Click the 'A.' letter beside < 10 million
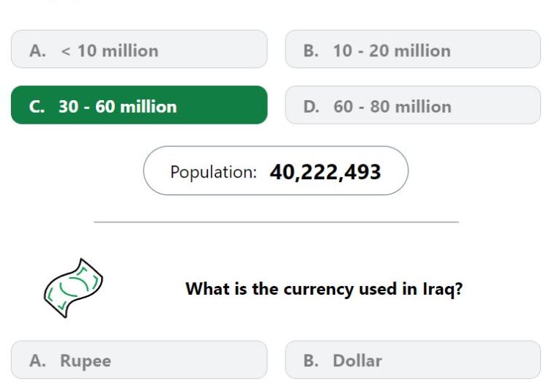Screen dimensions: 549x392 click(38, 50)
